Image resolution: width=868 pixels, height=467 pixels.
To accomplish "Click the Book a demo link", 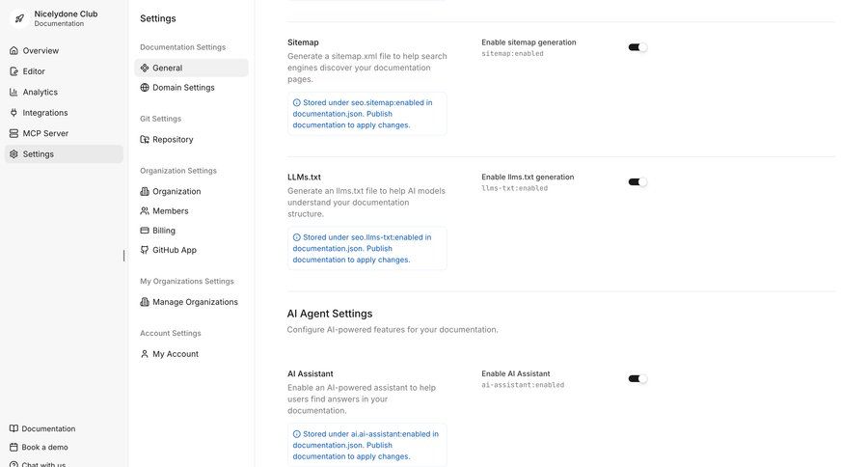I will click(44, 447).
